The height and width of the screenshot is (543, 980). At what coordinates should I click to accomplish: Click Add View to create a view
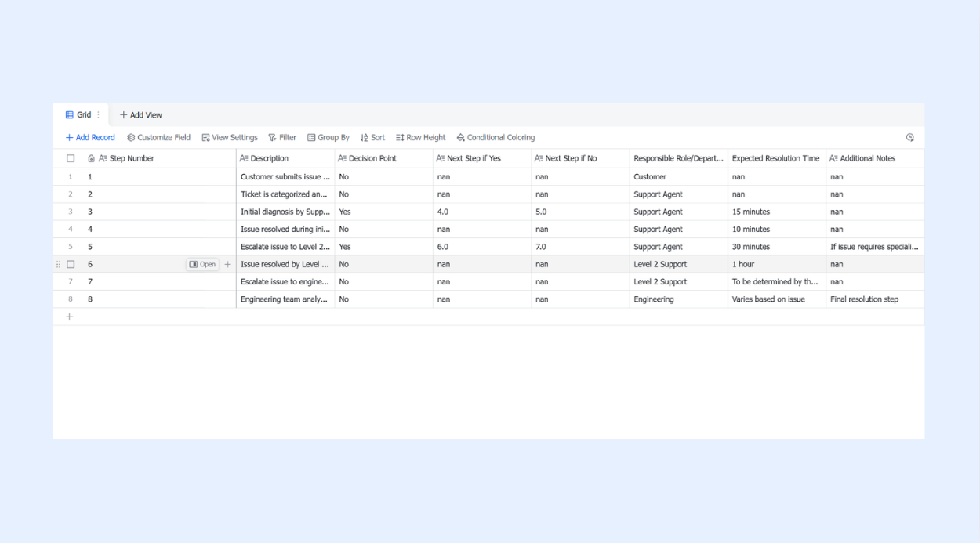coord(141,115)
